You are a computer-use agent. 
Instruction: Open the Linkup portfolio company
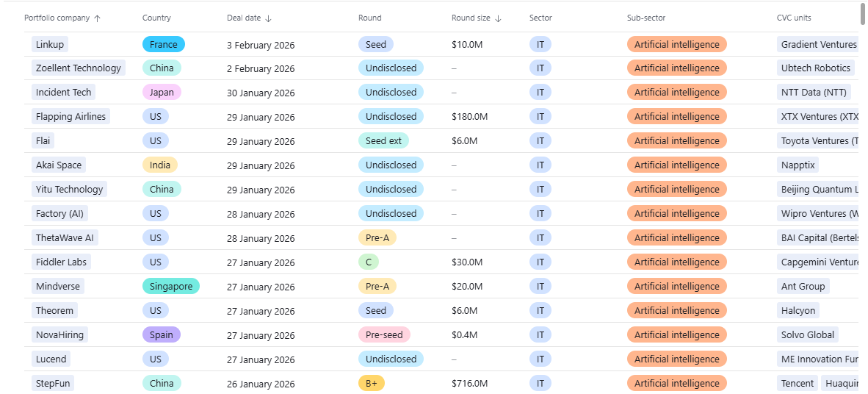tap(50, 45)
